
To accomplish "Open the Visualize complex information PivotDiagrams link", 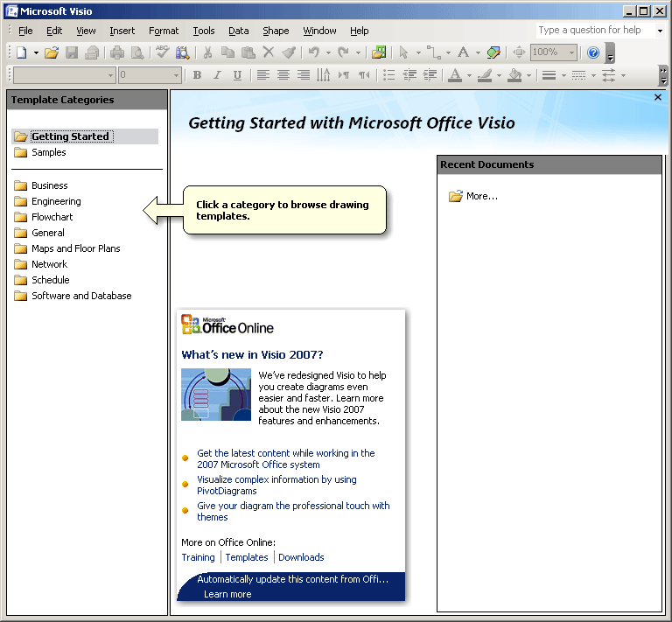I will 276,485.
